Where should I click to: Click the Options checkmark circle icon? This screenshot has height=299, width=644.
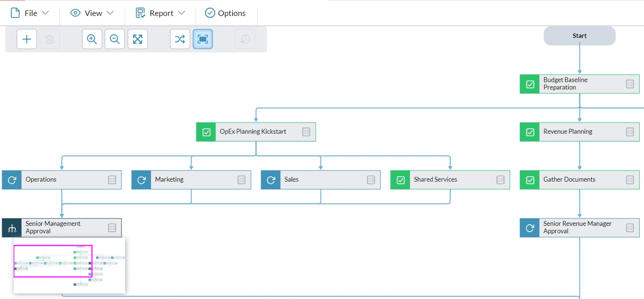[210, 13]
